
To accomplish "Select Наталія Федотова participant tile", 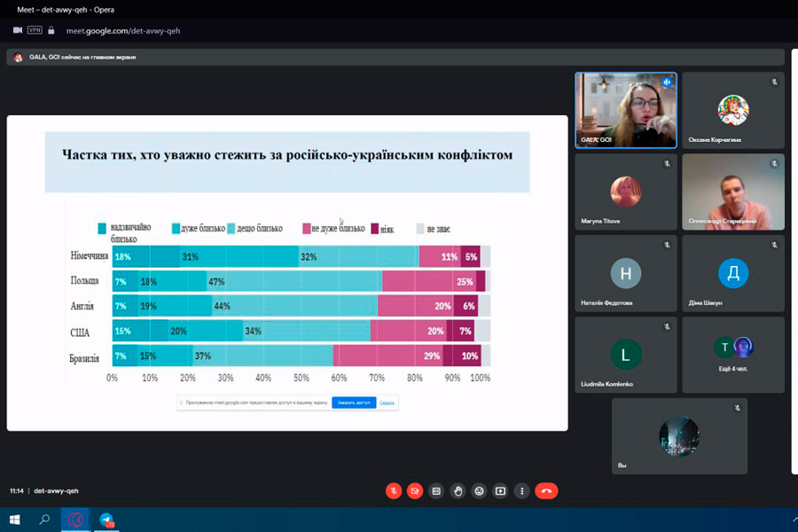I will coord(626,273).
